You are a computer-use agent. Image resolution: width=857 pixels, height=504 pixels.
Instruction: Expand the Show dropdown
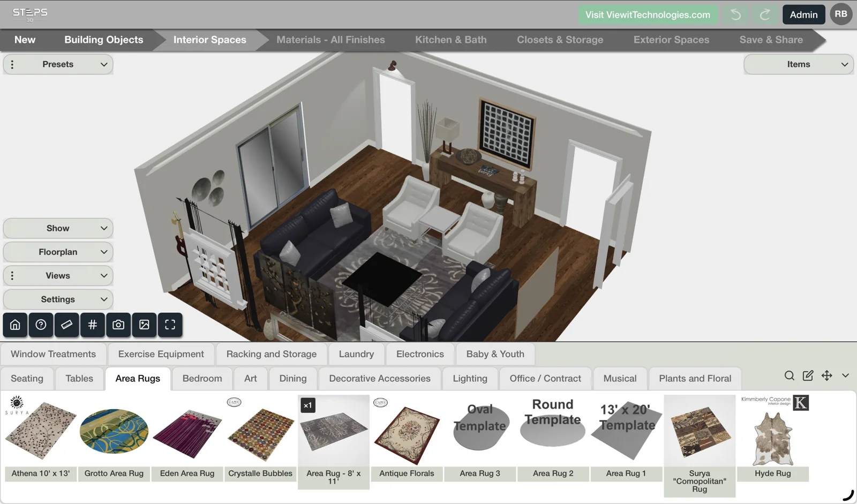(x=58, y=228)
